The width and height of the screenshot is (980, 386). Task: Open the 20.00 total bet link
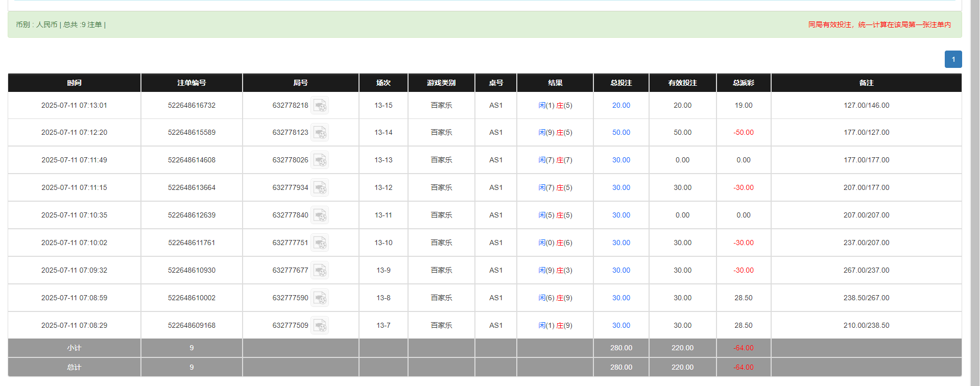tap(621, 106)
